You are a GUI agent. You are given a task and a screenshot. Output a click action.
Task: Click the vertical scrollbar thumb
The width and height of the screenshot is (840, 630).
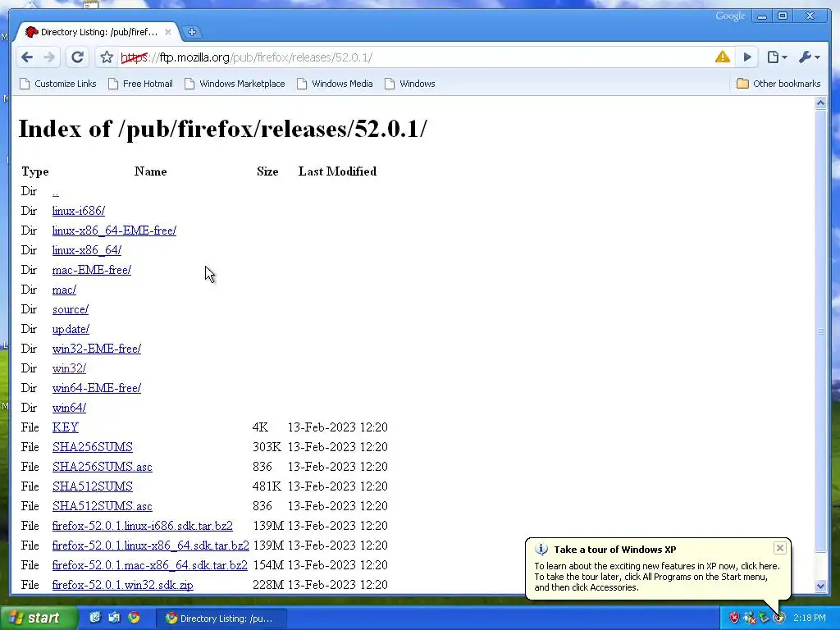point(820,331)
